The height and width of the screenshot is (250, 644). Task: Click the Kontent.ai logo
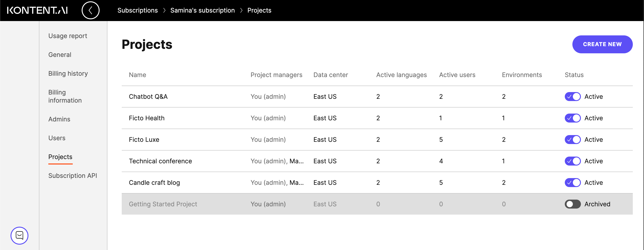(37, 10)
